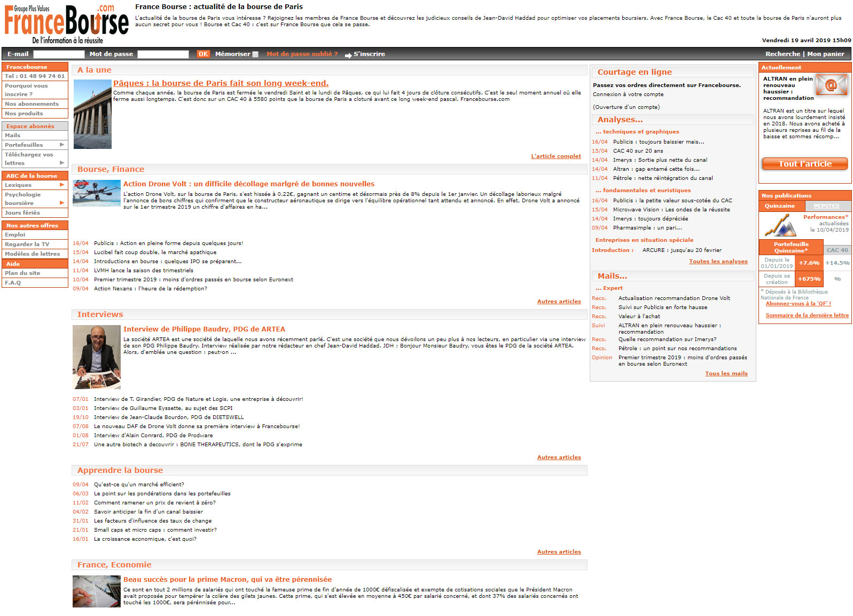Select the CAC 40 comparison tab
Viewport: 853px width, 616px height.
837,250
